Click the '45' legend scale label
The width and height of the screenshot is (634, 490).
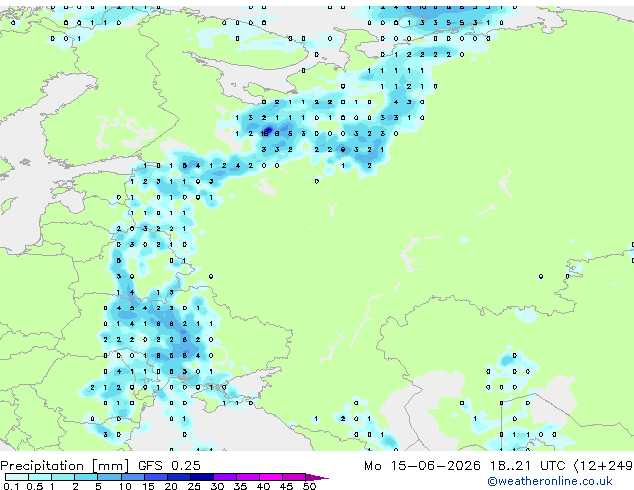click(x=286, y=486)
